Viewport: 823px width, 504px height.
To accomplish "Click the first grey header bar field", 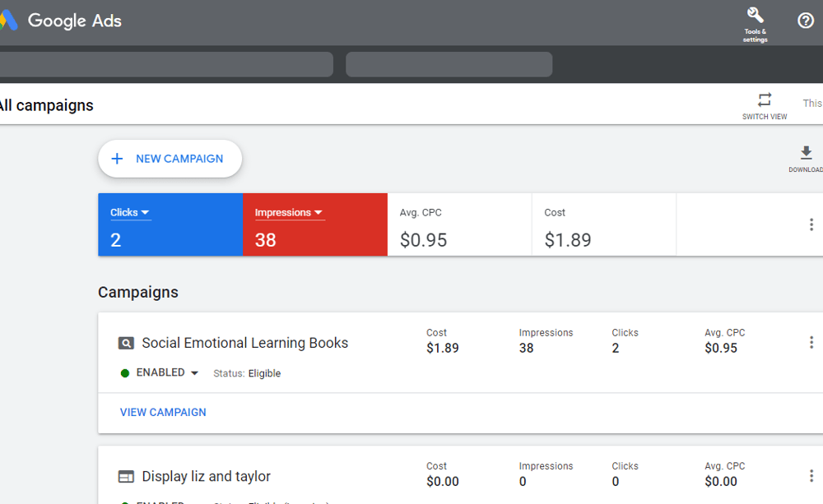I will point(166,64).
